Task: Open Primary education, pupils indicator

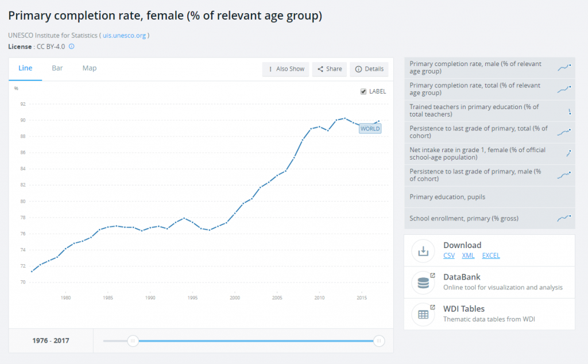Action: point(489,197)
